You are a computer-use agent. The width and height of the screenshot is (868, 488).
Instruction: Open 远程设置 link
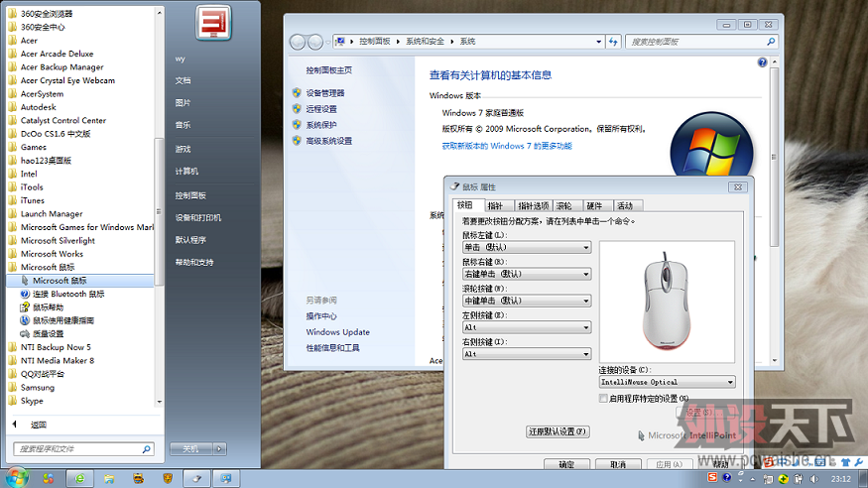click(x=321, y=109)
